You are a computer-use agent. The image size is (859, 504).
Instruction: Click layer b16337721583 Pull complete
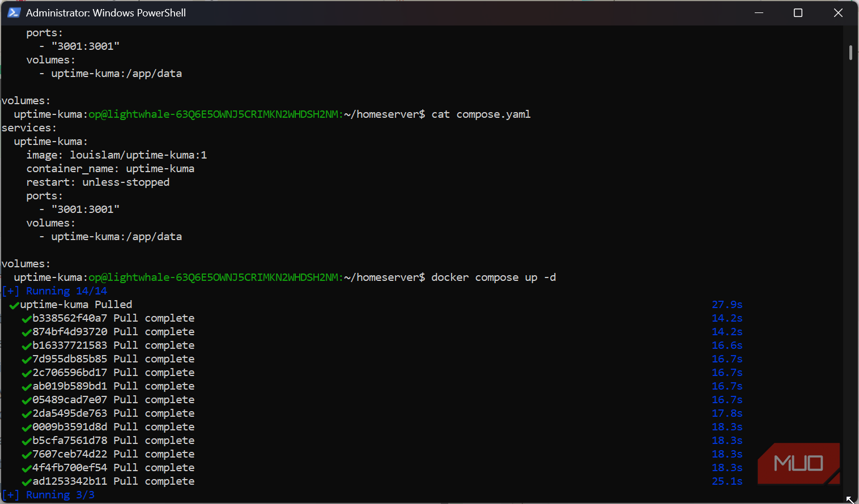point(113,345)
